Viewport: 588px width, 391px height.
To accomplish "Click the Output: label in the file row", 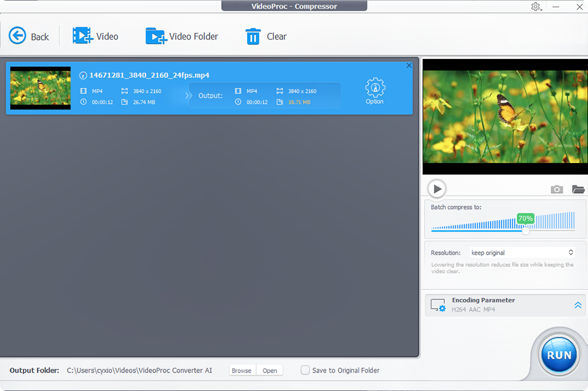I will tap(210, 96).
